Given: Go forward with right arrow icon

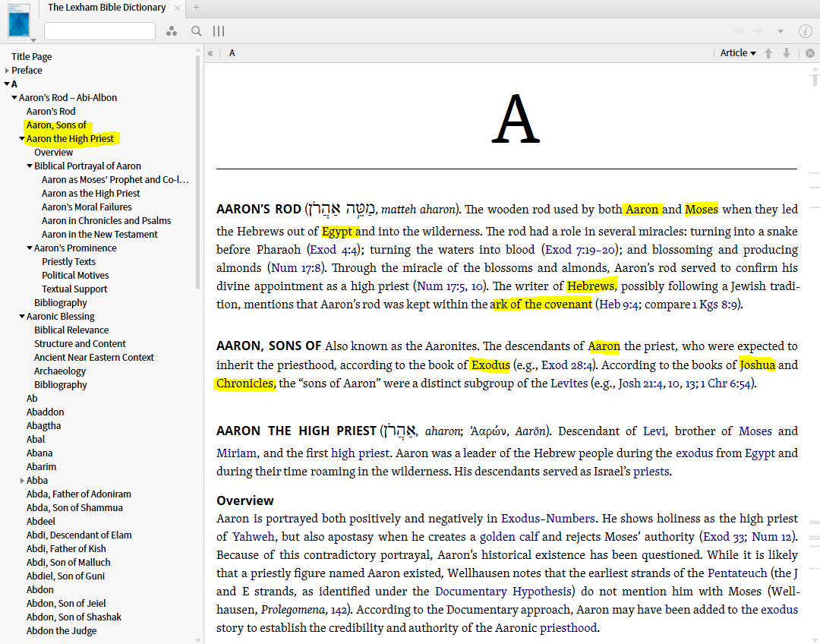Looking at the screenshot, I should 758,31.
